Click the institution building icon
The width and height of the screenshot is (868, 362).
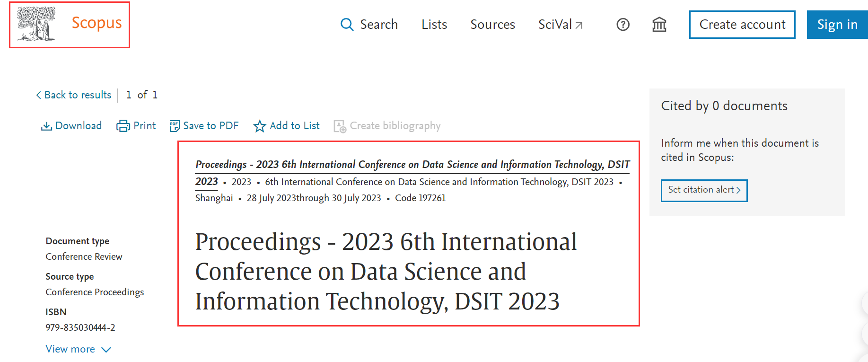[x=659, y=25]
